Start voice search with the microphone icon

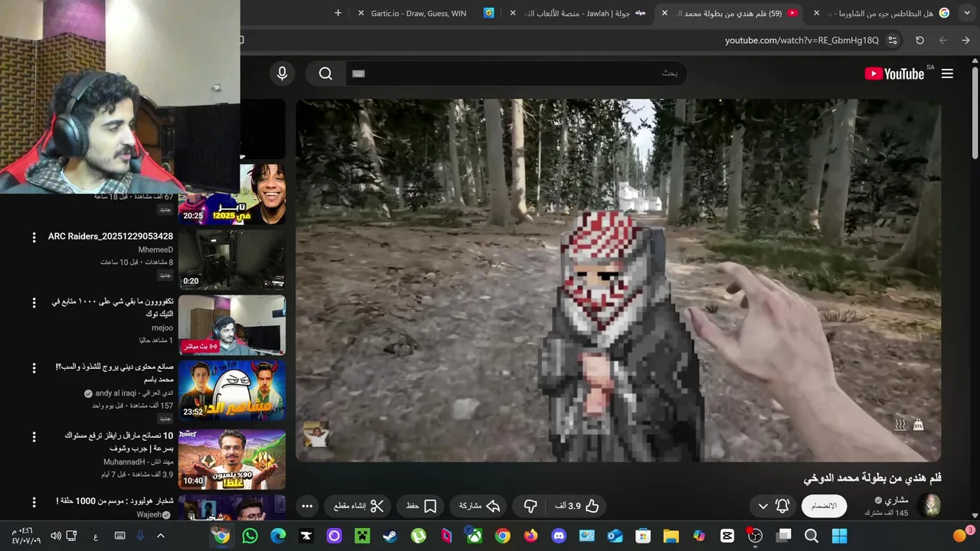(283, 73)
